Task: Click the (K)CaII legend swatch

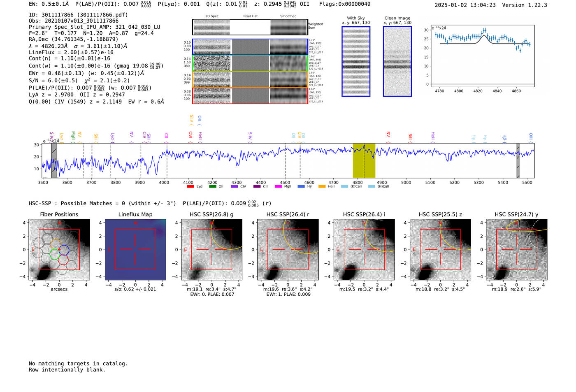Action: tap(344, 186)
